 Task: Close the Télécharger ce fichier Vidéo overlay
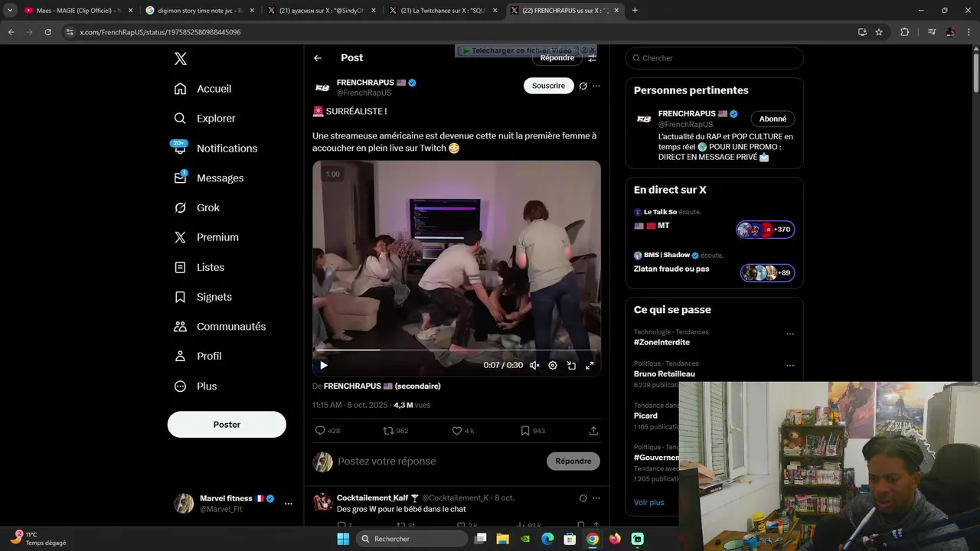tap(592, 51)
